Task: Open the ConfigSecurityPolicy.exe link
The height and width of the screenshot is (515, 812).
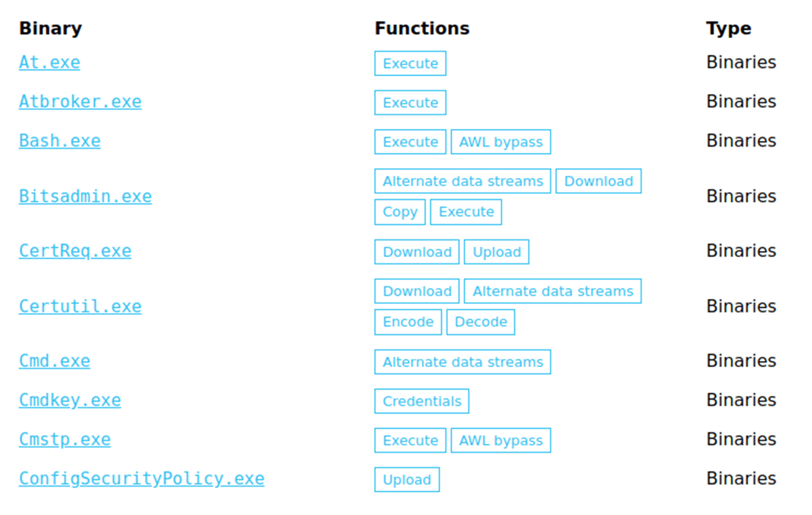Action: click(x=141, y=479)
